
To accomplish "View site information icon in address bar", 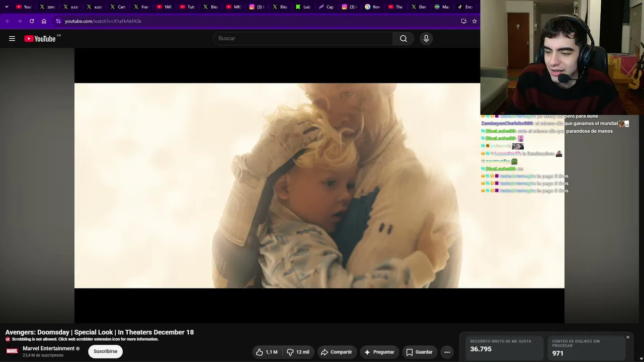I will [x=58, y=21].
